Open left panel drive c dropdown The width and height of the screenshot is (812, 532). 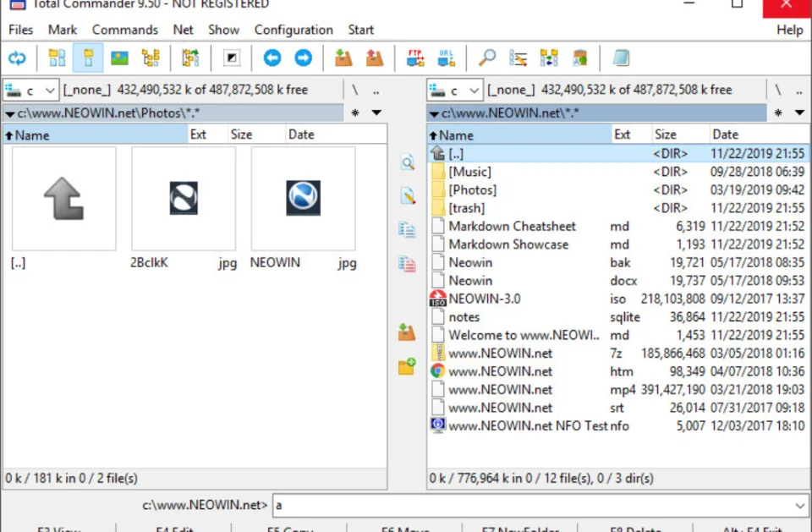pos(31,90)
